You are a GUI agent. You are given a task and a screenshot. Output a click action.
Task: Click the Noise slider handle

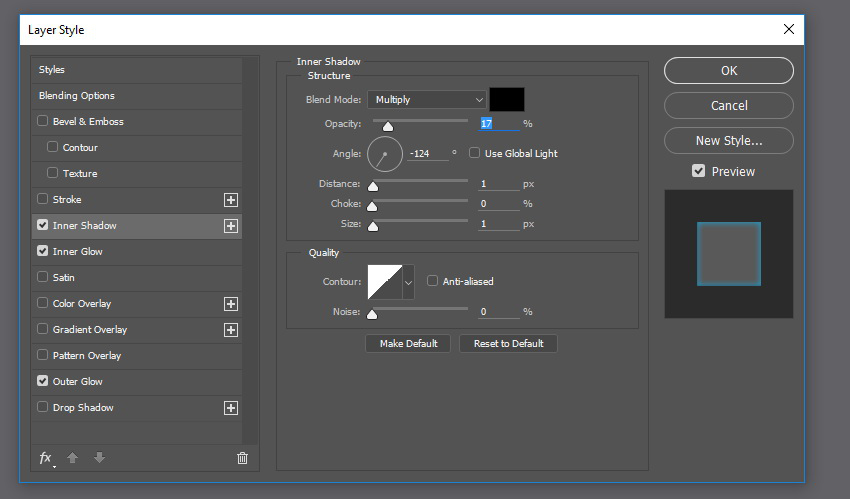(372, 315)
